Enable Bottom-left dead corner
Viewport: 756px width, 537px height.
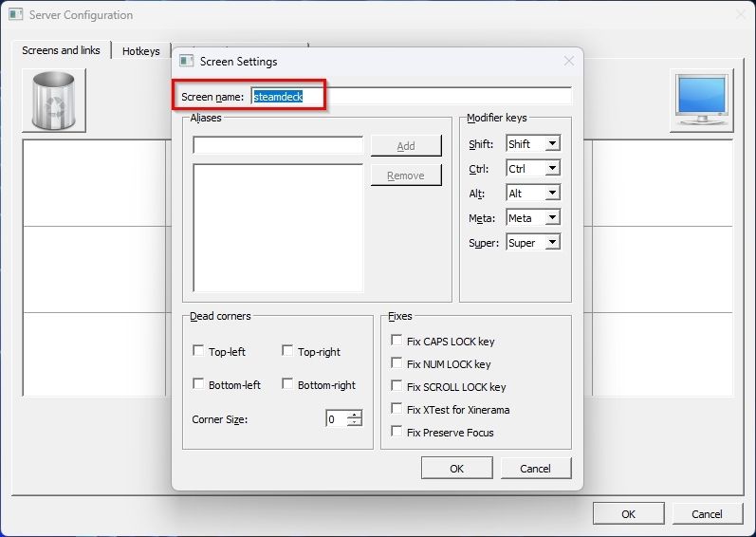point(198,383)
